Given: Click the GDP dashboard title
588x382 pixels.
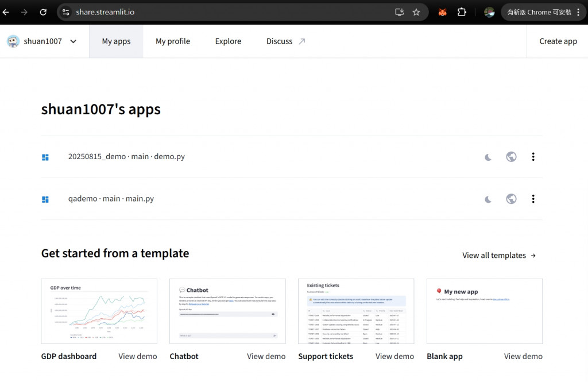Looking at the screenshot, I should coord(69,356).
